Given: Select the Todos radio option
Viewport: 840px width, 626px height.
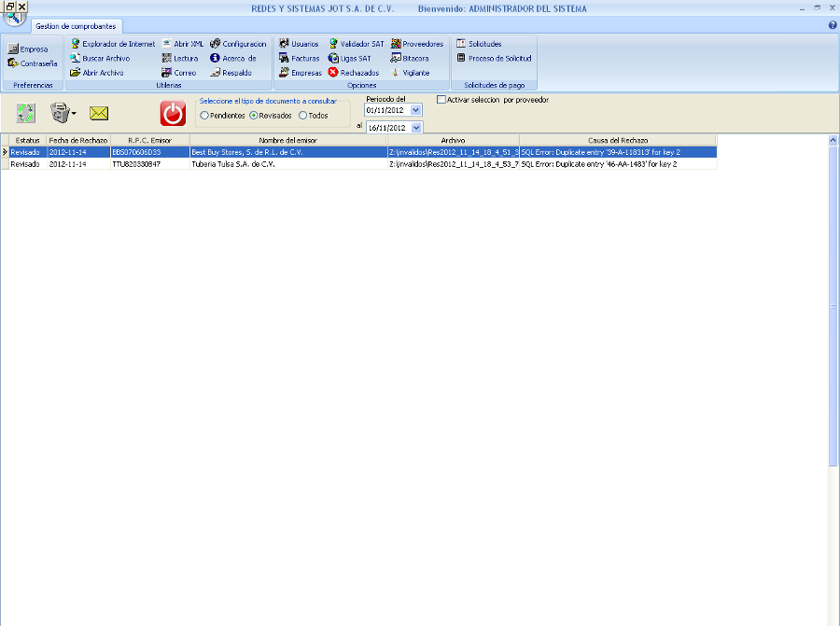Looking at the screenshot, I should click(302, 116).
